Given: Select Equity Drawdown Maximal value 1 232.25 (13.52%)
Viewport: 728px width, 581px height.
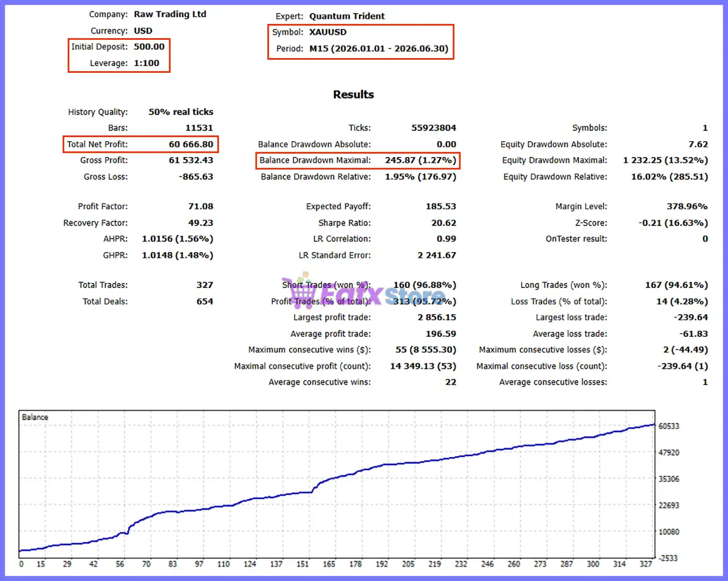Looking at the screenshot, I should [665, 160].
